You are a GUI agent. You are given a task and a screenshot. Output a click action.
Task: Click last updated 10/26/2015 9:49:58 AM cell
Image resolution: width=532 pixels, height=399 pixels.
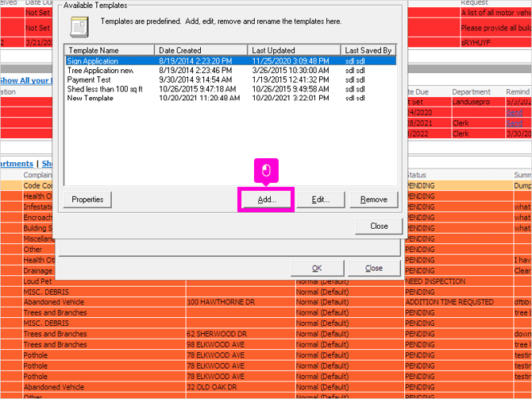[291, 89]
